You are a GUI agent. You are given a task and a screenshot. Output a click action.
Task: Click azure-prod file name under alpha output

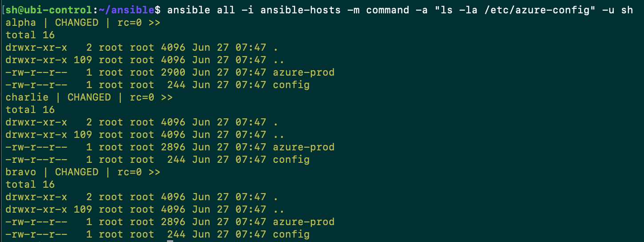304,72
